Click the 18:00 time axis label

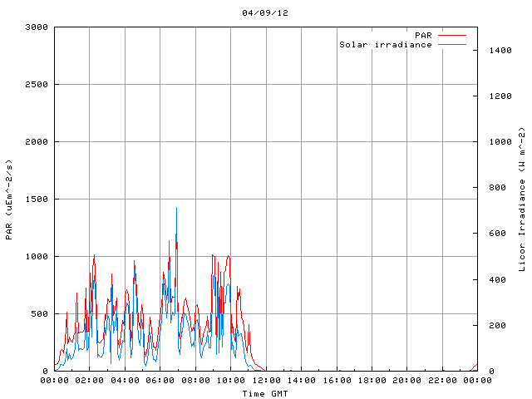(372, 381)
